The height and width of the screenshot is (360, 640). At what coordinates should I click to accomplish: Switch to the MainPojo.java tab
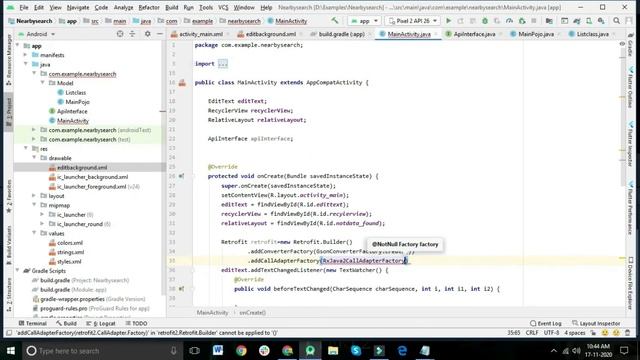(536, 34)
